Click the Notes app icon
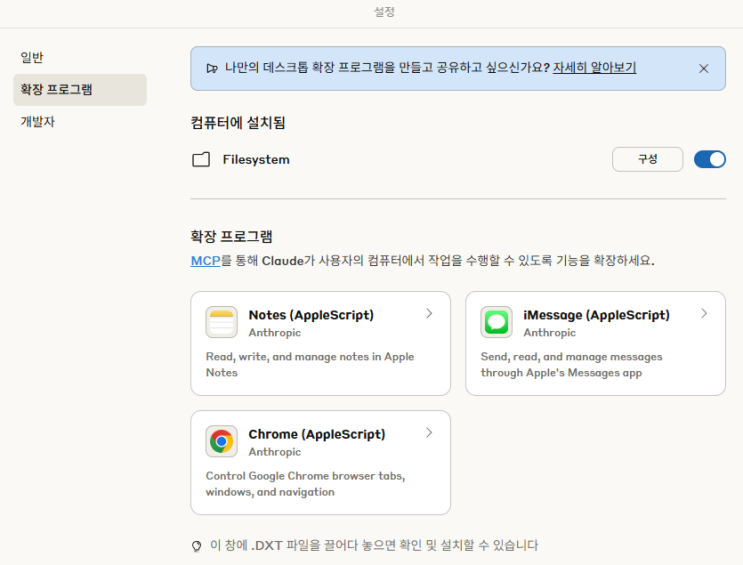Screen dimensions: 743x565 pos(221,322)
